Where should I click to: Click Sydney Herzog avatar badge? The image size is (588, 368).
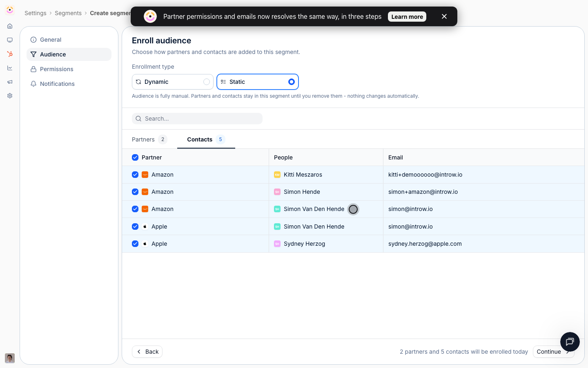[277, 244]
